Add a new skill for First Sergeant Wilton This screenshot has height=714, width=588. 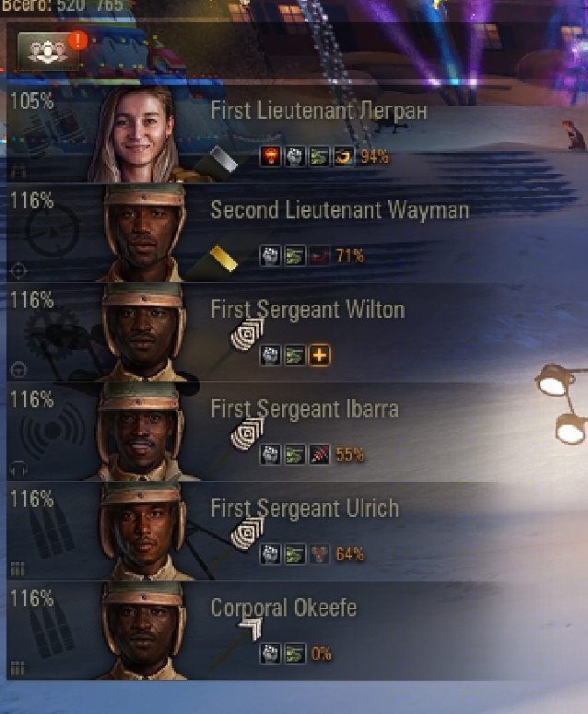(319, 356)
